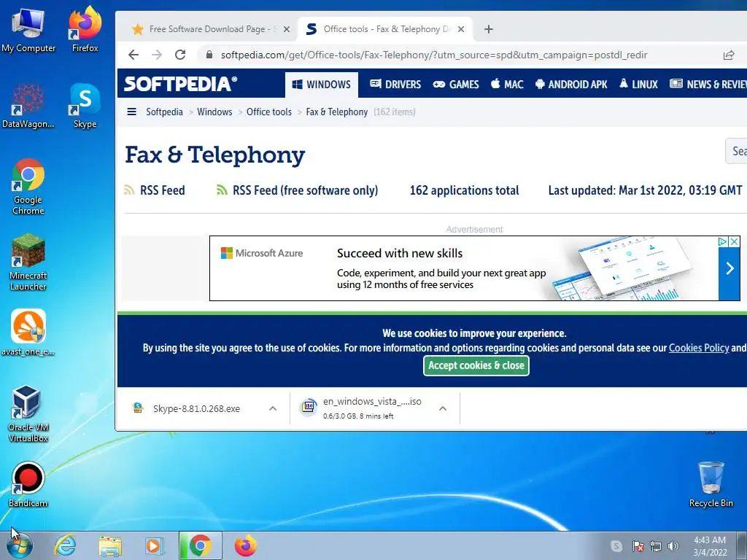Click share icon in address bar
The image size is (747, 560).
point(729,55)
